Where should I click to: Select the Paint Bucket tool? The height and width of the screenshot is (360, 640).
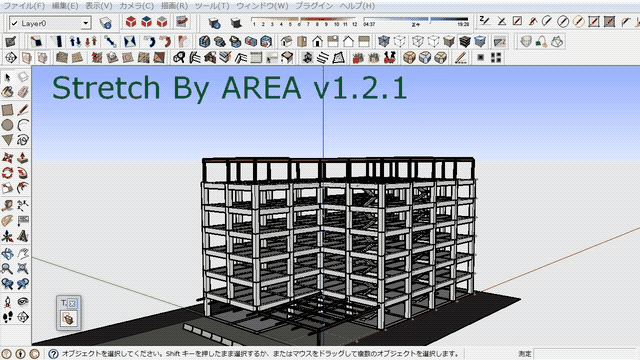[x=7, y=92]
